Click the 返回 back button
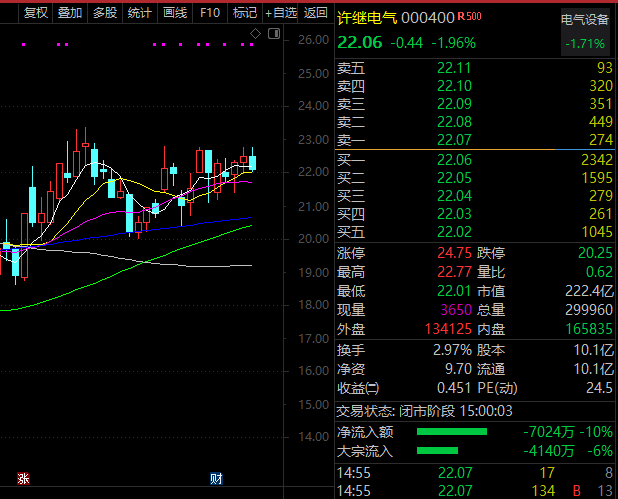Screen dimensions: 618x499 315,13
